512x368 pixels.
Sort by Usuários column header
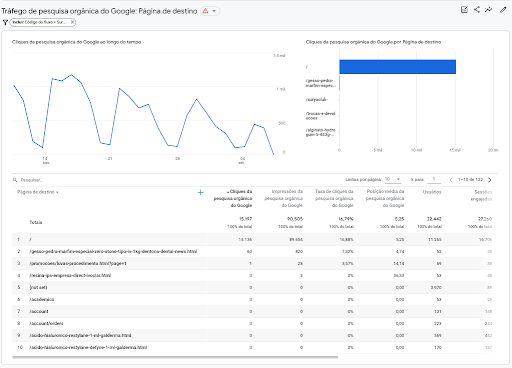click(432, 192)
